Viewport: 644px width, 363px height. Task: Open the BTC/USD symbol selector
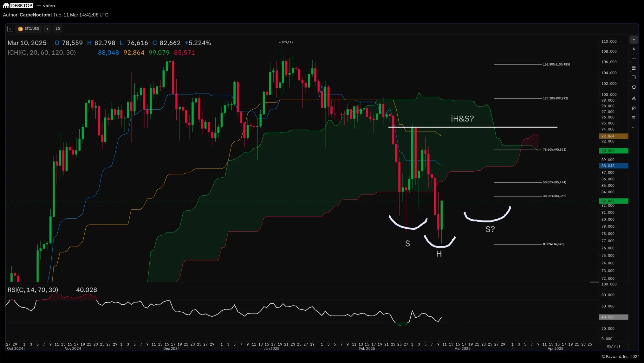coord(31,29)
